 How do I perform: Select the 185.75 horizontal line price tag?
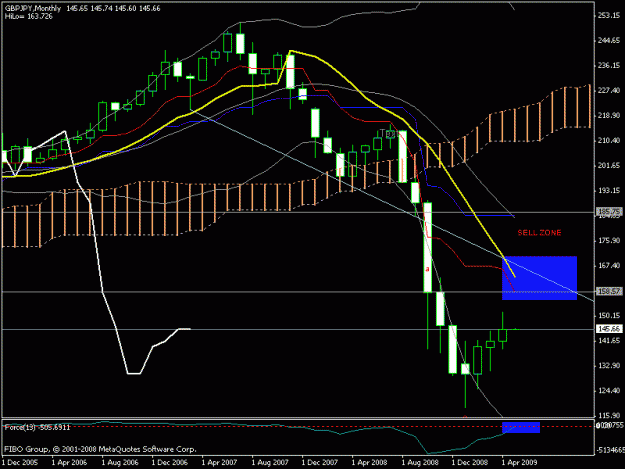(609, 212)
